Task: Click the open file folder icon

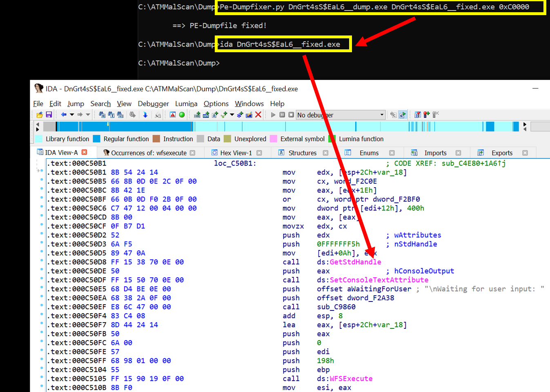Action: [x=40, y=115]
